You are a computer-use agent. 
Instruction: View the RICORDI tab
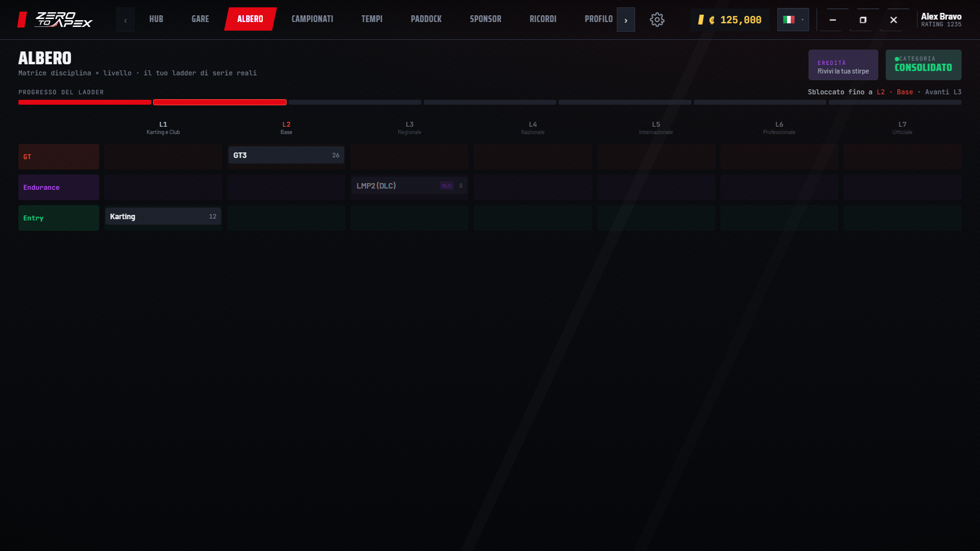[x=543, y=19]
